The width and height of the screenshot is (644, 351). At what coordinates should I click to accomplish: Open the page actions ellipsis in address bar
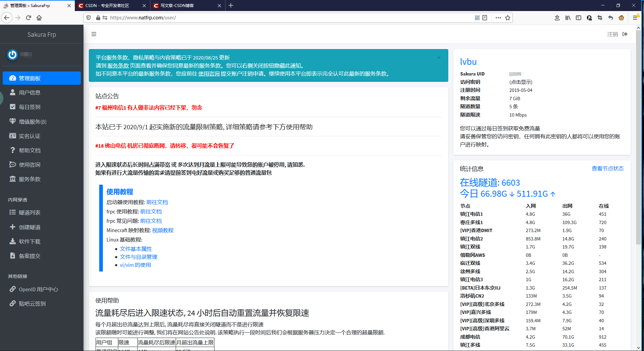pos(498,18)
